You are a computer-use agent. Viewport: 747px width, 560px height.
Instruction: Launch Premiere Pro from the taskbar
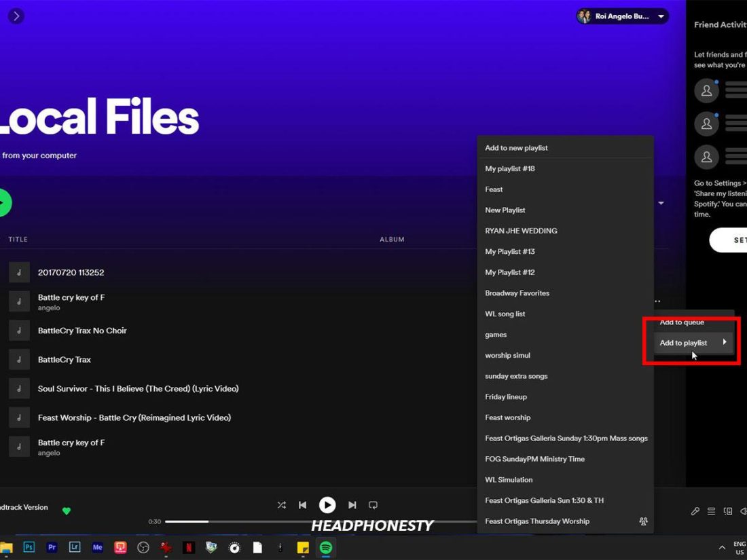[52, 548]
